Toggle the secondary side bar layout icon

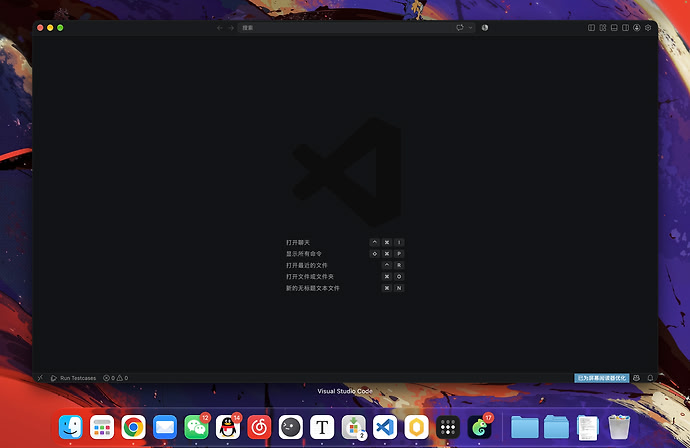pos(625,28)
